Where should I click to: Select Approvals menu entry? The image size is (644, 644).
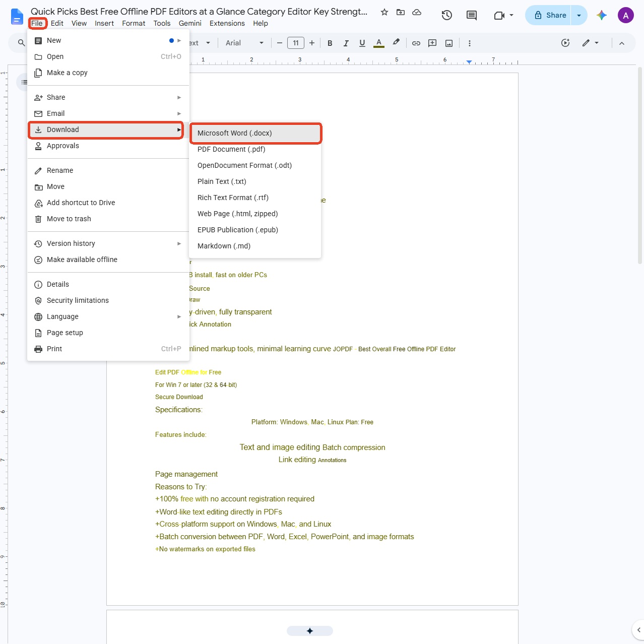pyautogui.click(x=108, y=146)
